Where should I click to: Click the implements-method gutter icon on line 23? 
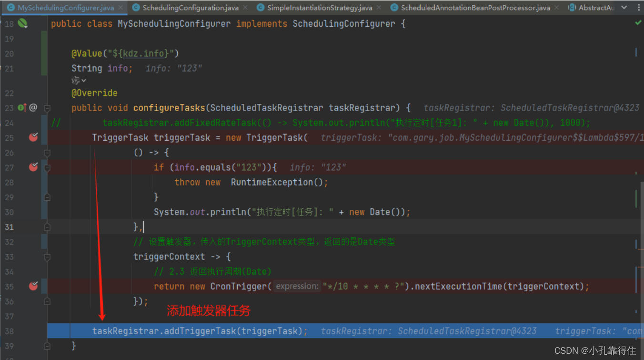pos(22,108)
